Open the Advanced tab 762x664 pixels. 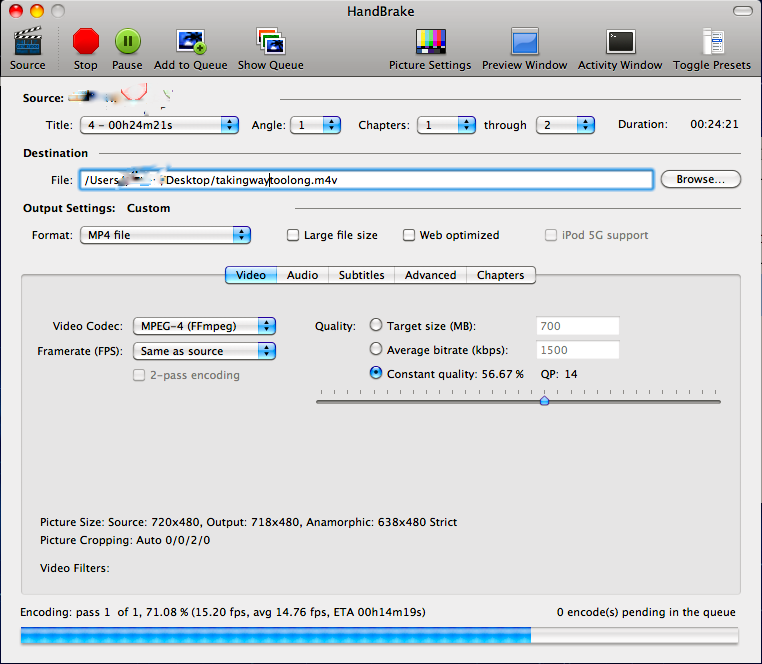431,275
